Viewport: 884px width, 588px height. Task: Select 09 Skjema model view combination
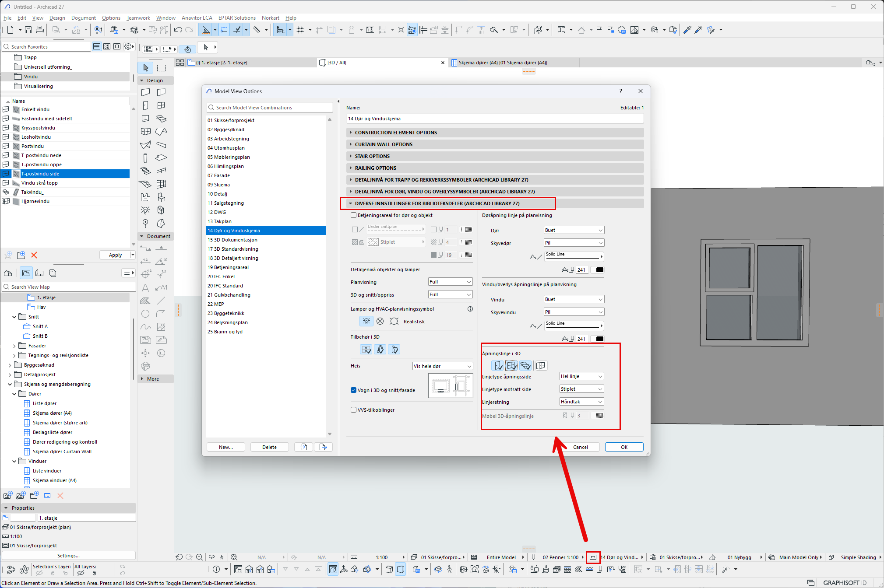(x=218, y=185)
